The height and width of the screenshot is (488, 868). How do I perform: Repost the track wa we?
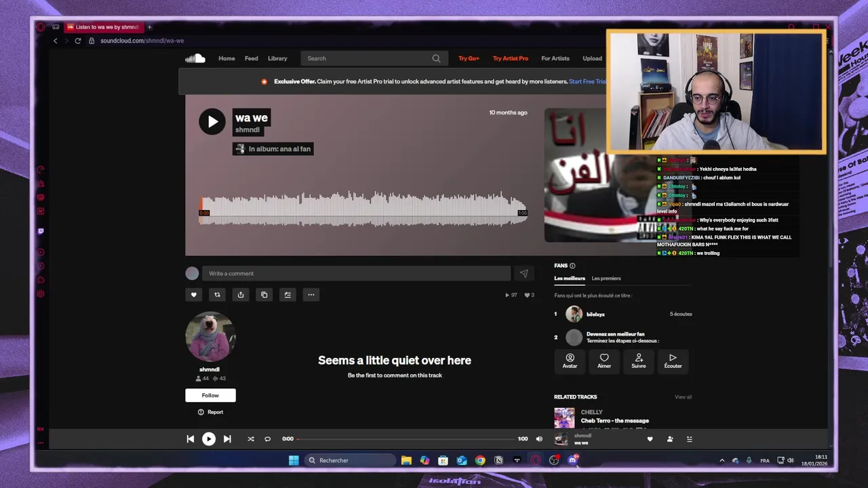coord(217,295)
